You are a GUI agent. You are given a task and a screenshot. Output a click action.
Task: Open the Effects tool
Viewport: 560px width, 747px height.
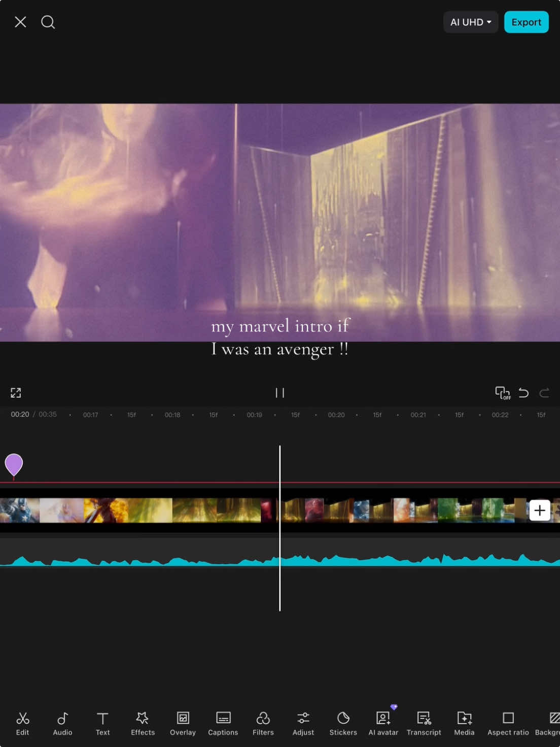tap(143, 724)
